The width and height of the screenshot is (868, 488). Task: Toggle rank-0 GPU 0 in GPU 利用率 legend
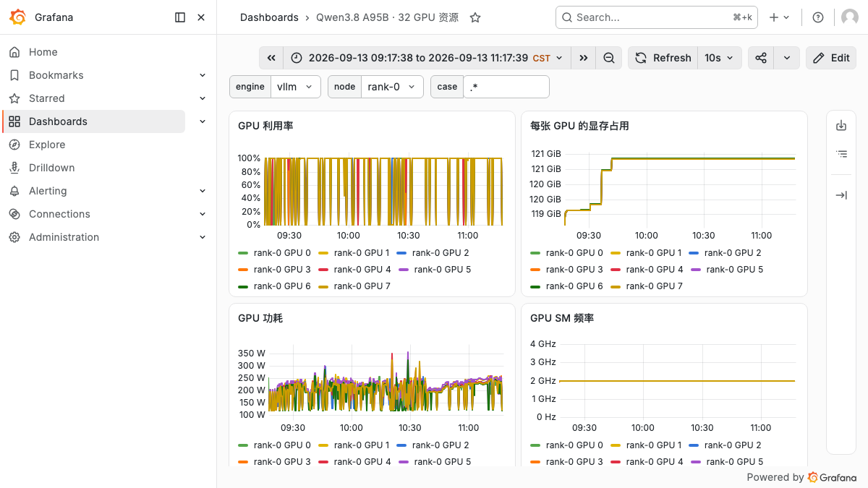(282, 253)
